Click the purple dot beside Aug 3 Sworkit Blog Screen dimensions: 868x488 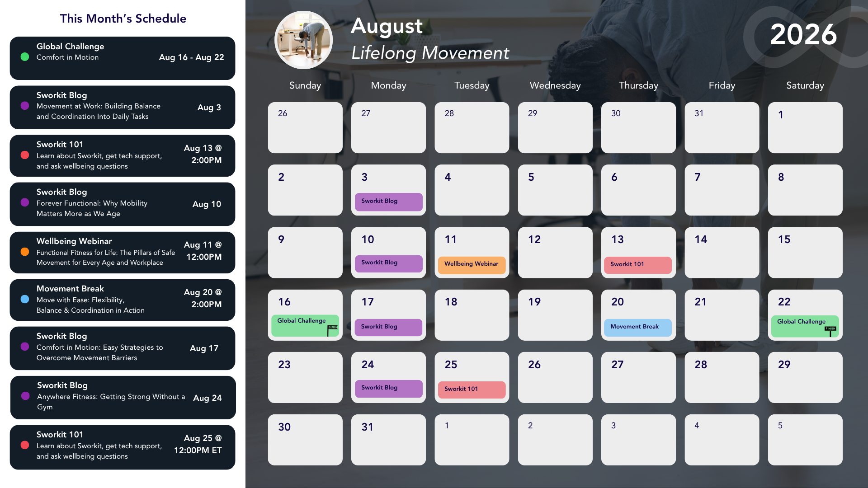pos(25,106)
